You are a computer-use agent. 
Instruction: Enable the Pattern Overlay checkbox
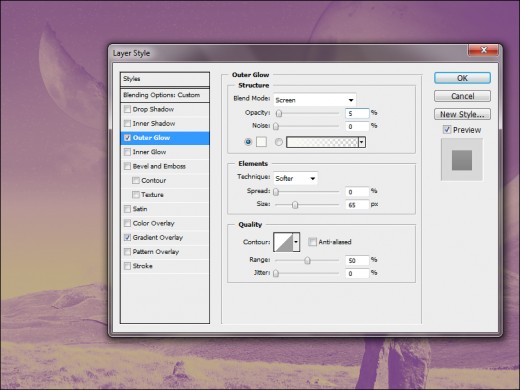[x=127, y=252]
